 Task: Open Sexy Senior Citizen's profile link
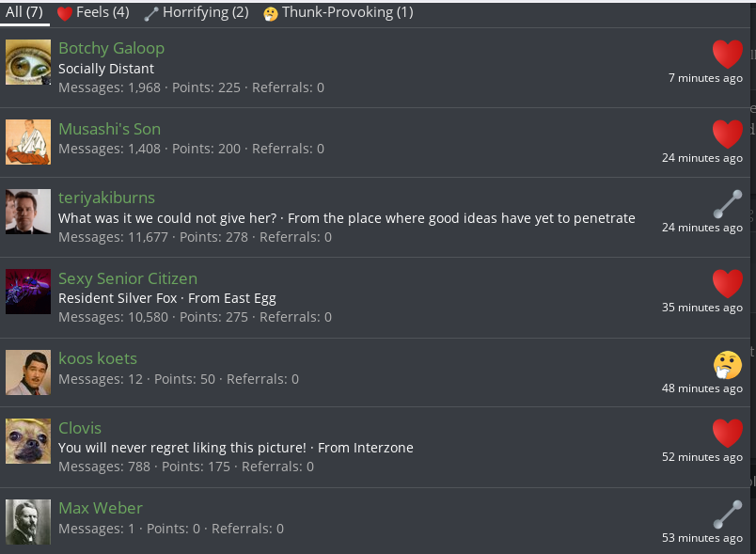(x=127, y=278)
